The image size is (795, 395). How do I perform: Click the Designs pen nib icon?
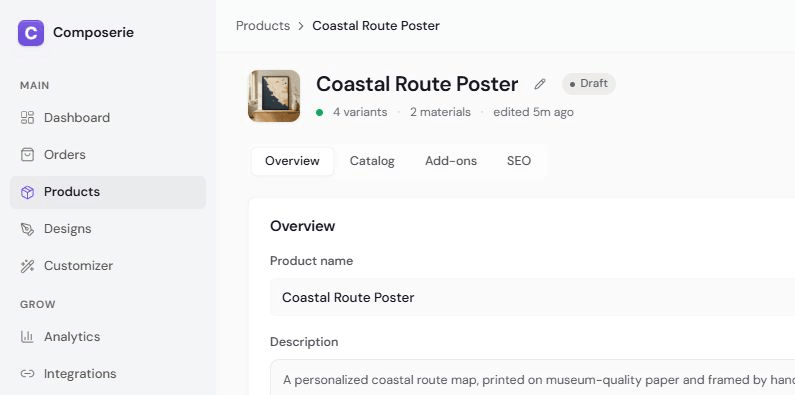tap(27, 229)
